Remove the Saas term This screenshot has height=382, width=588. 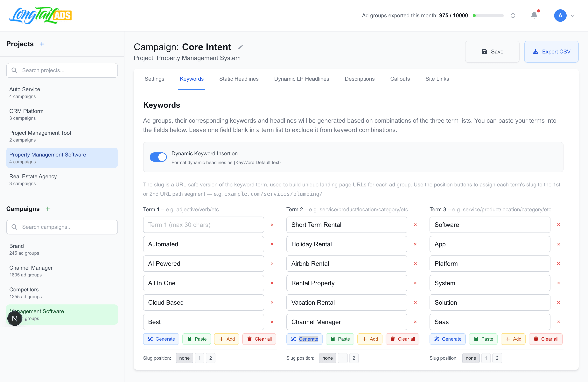pyautogui.click(x=559, y=322)
